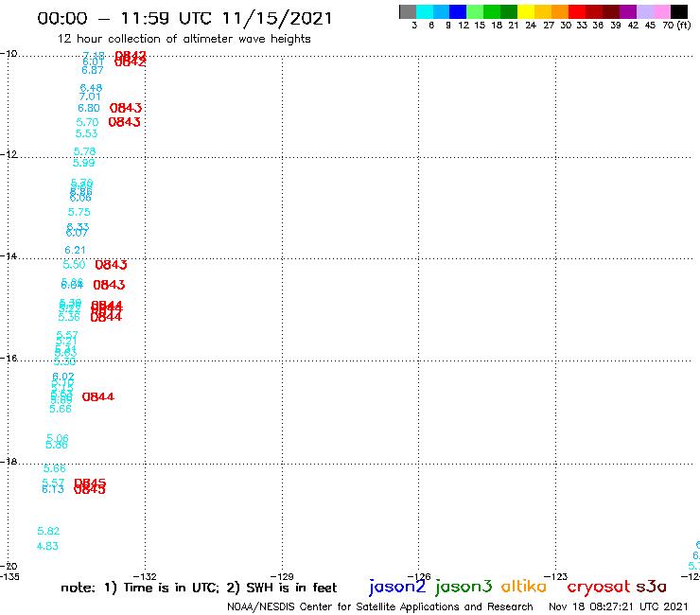Select the lavender legend swatch
700x615 pixels.
click(644, 11)
